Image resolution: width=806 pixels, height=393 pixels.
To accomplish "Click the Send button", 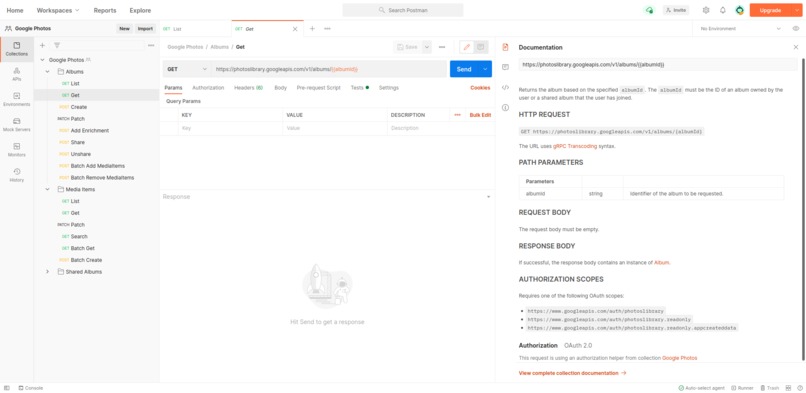I will point(464,69).
